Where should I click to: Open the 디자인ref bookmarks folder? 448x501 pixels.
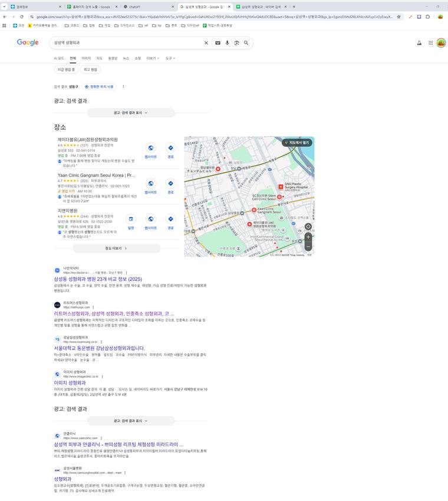190,25
